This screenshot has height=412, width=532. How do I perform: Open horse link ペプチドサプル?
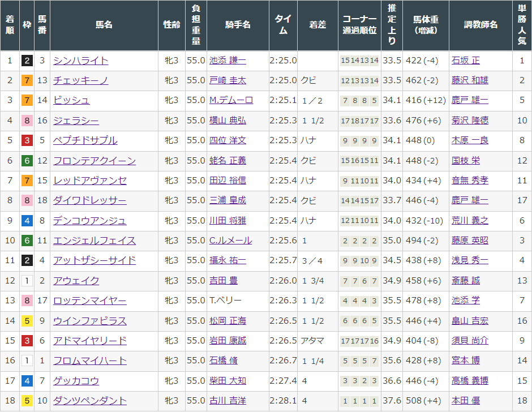(x=85, y=140)
